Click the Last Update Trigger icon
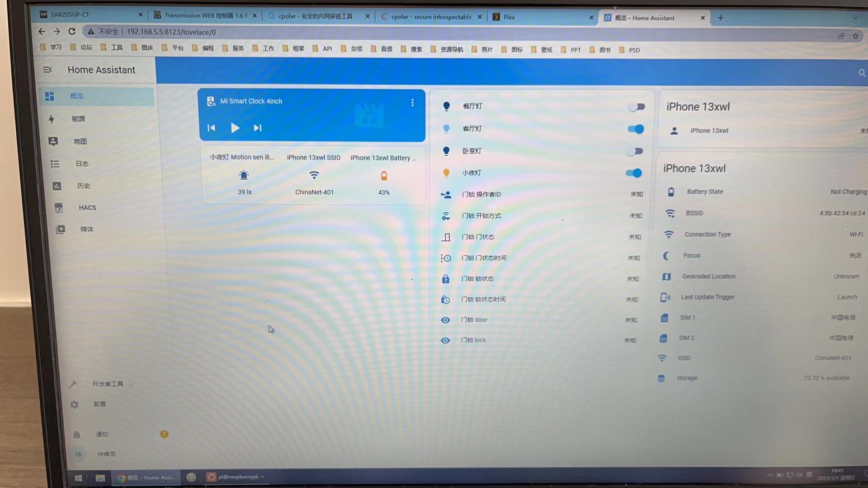This screenshot has height=488, width=868. click(665, 297)
